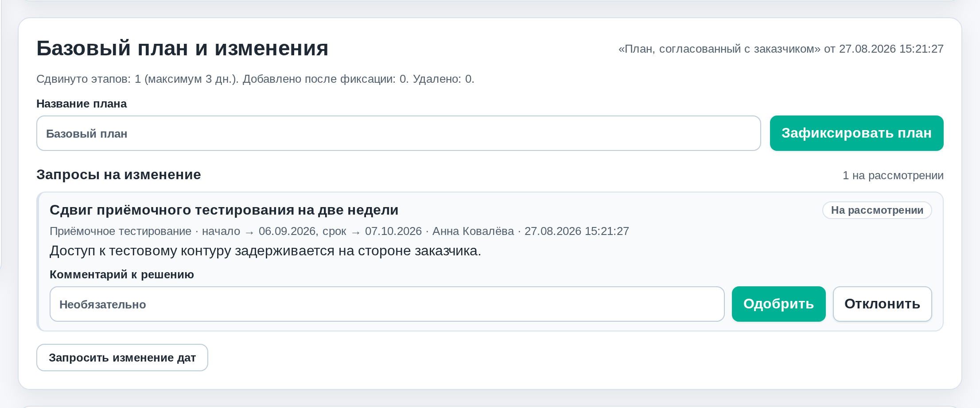Click the «1 на рассмотрении» counter
Screen dimensions: 980x408
pos(893,176)
